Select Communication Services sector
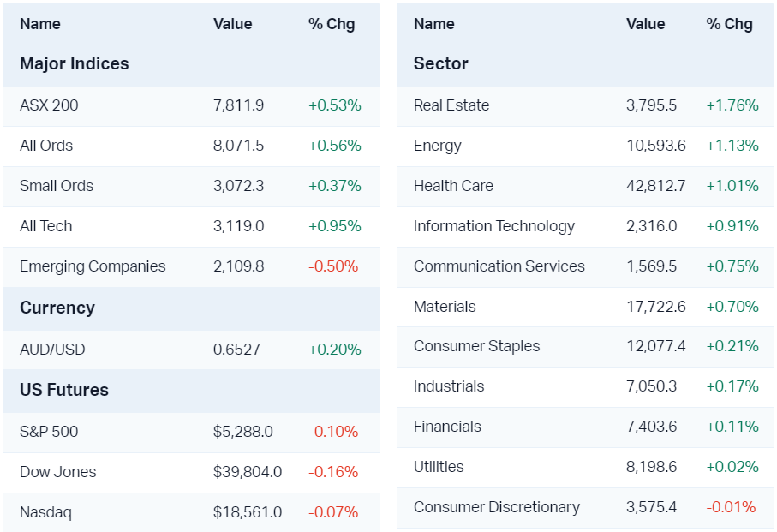This screenshot has width=777, height=532. click(x=499, y=266)
